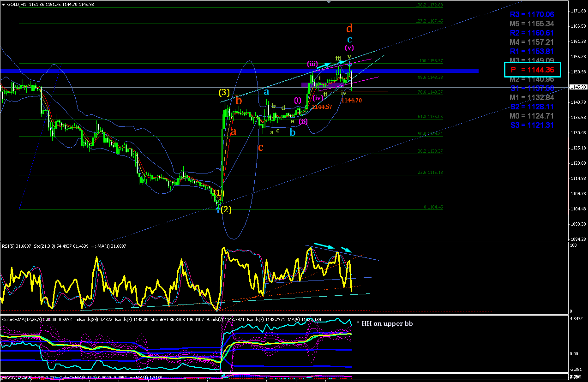The image size is (588, 382).
Task: Select the magenta wave label (iv)
Action: point(317,98)
